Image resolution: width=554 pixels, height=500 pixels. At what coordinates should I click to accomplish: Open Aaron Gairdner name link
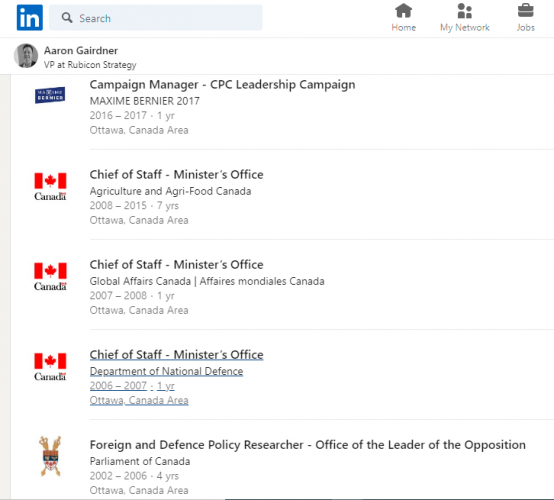(x=81, y=51)
